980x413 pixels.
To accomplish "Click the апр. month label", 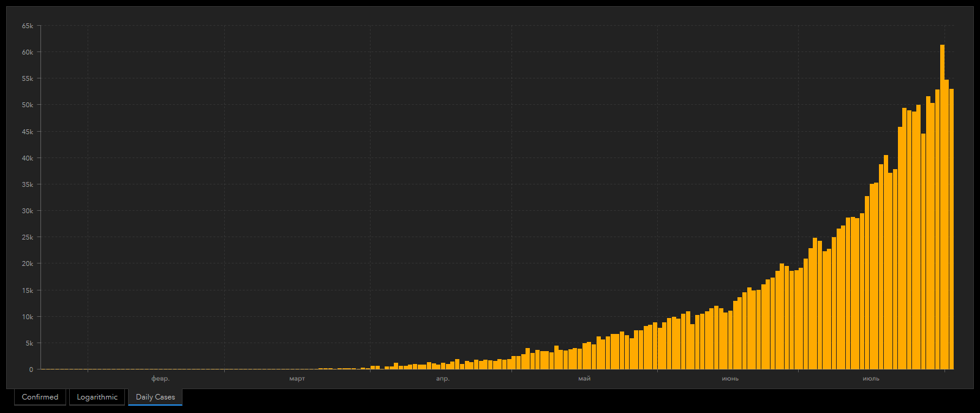I will coord(443,379).
